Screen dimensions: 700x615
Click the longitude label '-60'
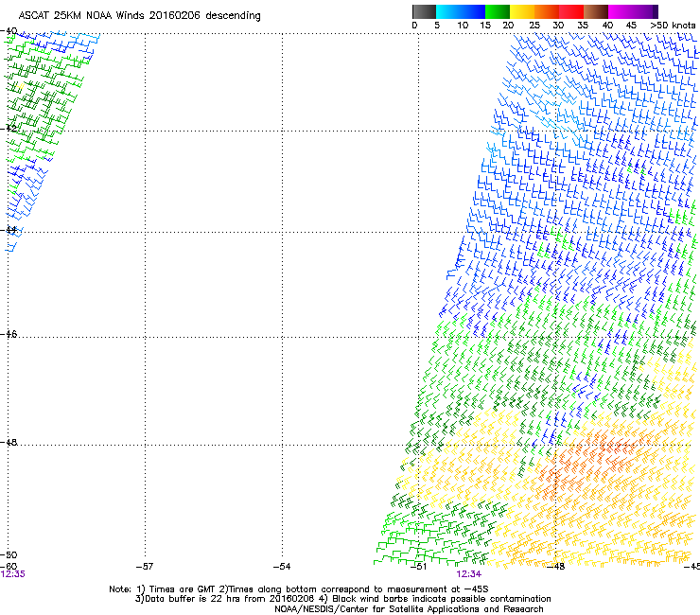tap(9, 567)
